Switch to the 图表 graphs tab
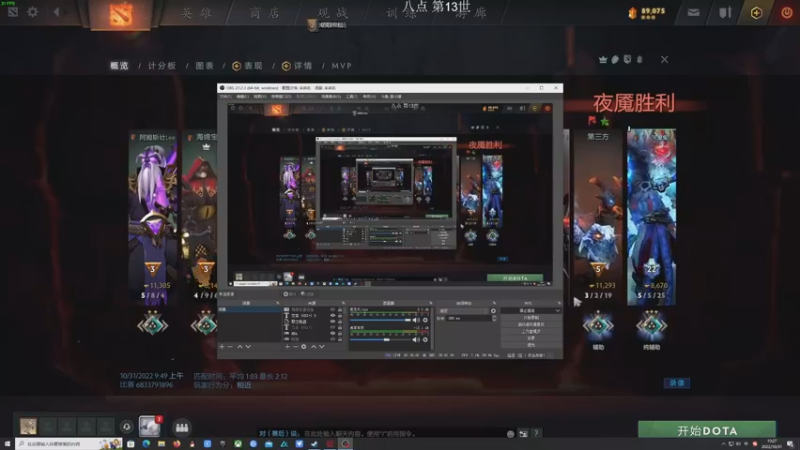Screen dimensions: 800x450 205,66
